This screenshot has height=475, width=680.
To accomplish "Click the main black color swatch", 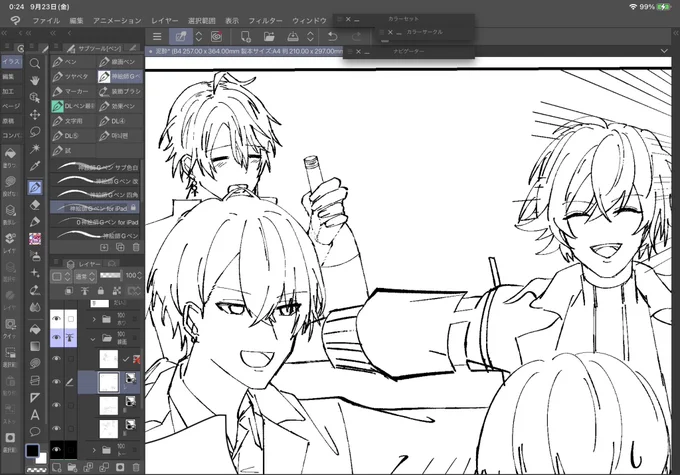I will click(32, 451).
